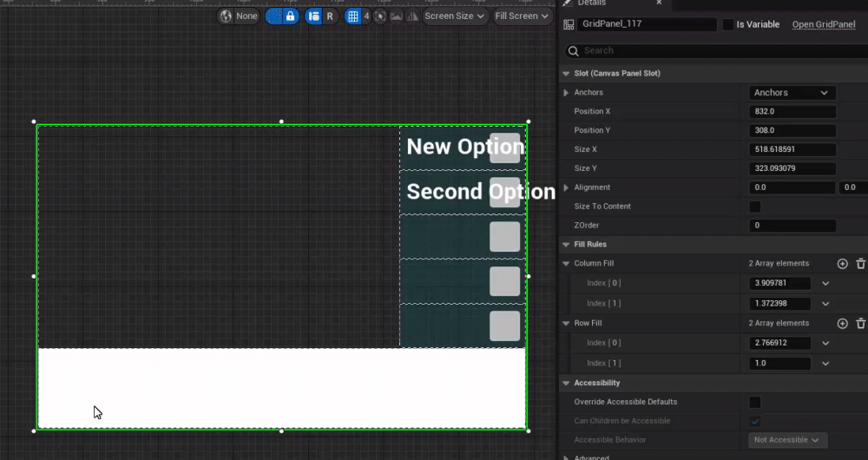Open Row Fill Index 0 options arrow
The width and height of the screenshot is (868, 460).
(x=825, y=343)
